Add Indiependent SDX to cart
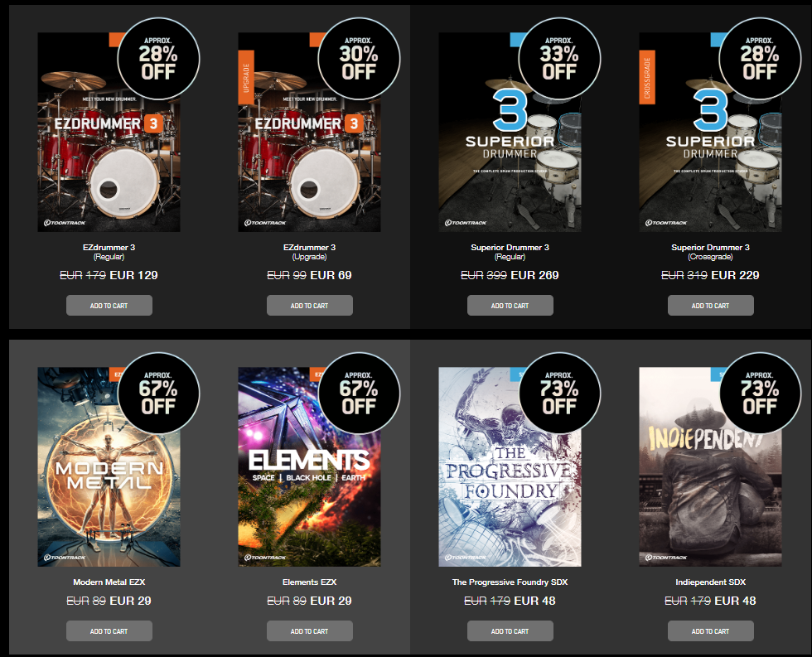This screenshot has width=812, height=657. [711, 631]
